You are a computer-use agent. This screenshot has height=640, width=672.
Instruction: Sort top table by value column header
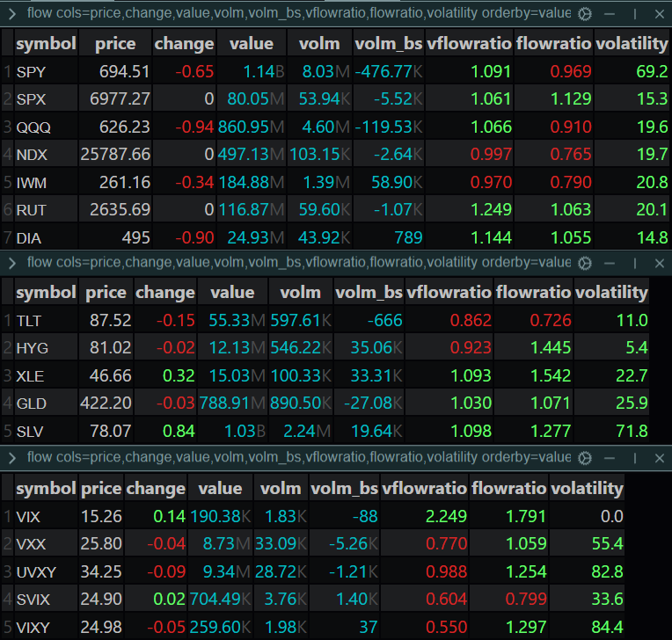(252, 43)
